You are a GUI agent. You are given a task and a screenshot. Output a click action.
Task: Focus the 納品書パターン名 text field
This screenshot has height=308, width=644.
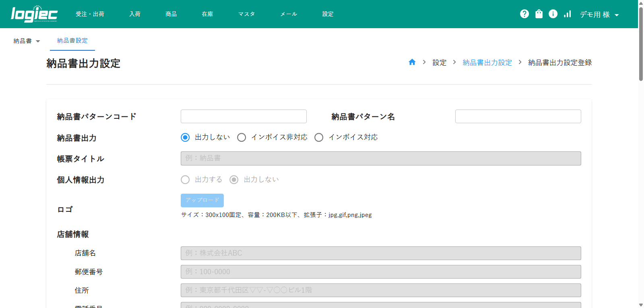coord(518,116)
